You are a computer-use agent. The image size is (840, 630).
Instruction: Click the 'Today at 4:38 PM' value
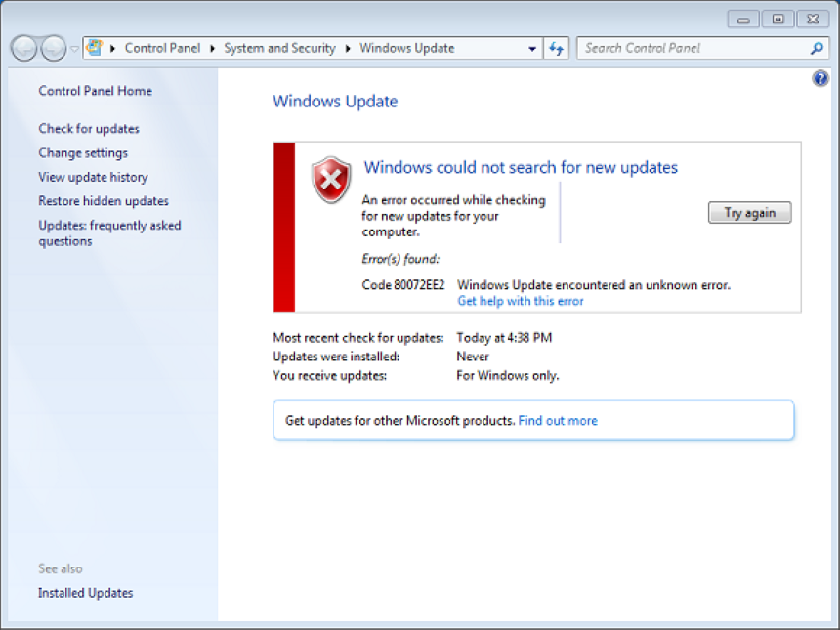click(x=504, y=338)
